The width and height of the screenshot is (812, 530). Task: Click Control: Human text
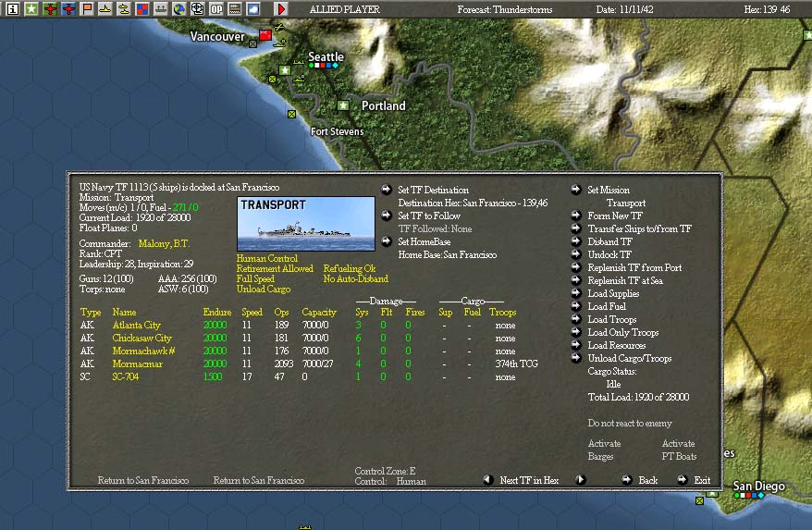pos(390,481)
